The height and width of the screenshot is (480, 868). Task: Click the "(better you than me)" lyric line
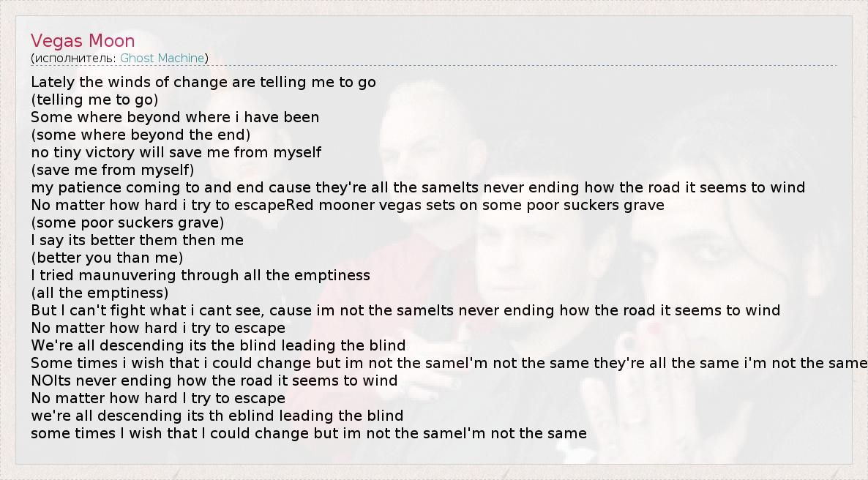(107, 258)
